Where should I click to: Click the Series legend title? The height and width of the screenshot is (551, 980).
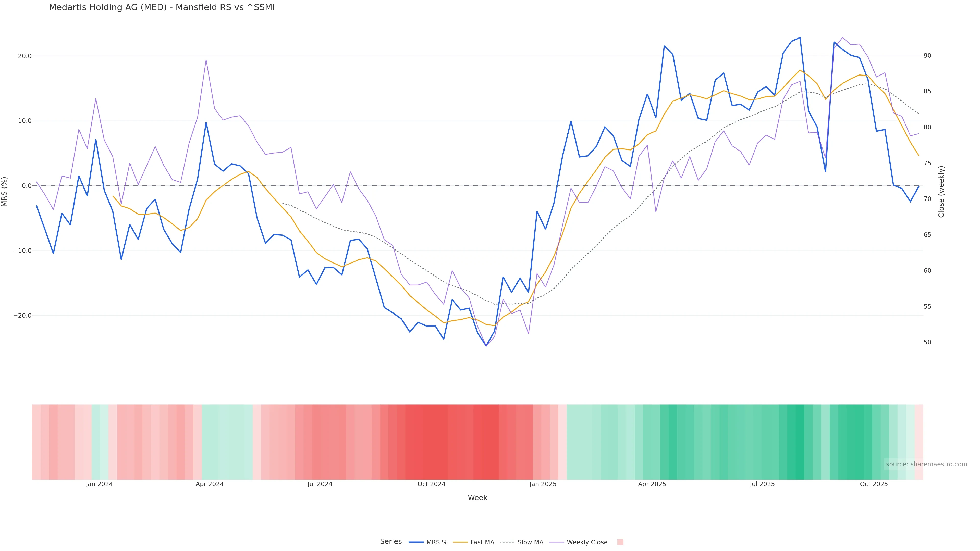coord(391,542)
